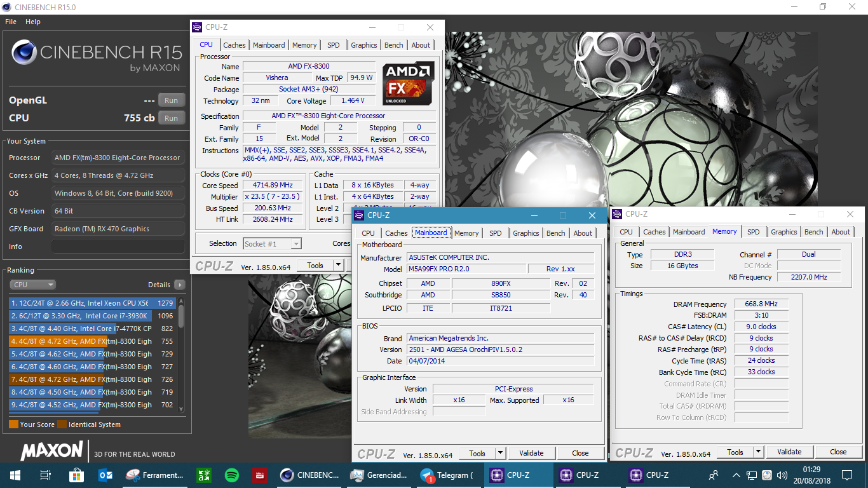868x488 pixels.
Task: Click the ranking list scrollbar thumb
Action: 181,316
